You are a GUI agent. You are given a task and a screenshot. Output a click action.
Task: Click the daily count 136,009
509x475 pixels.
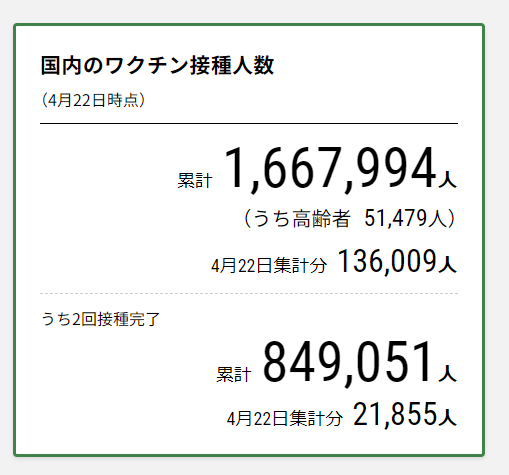(x=387, y=262)
